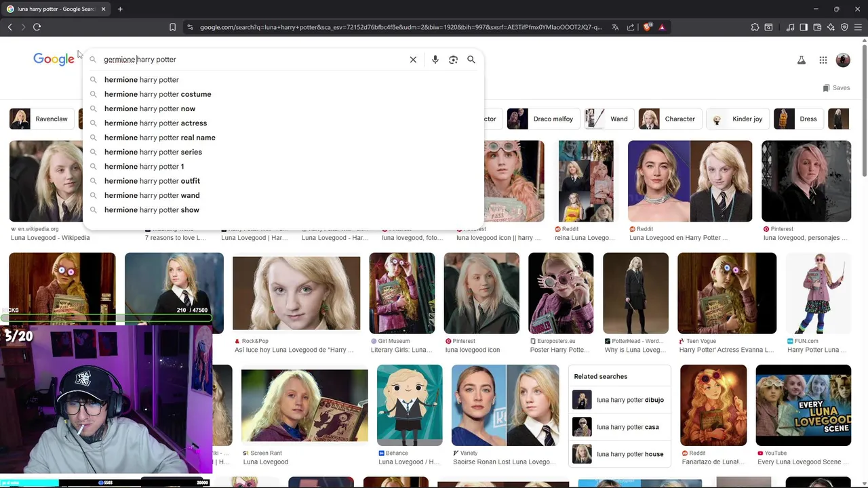Select suggestion 'hermione harry potter costume'
868x488 pixels.
(283, 94)
